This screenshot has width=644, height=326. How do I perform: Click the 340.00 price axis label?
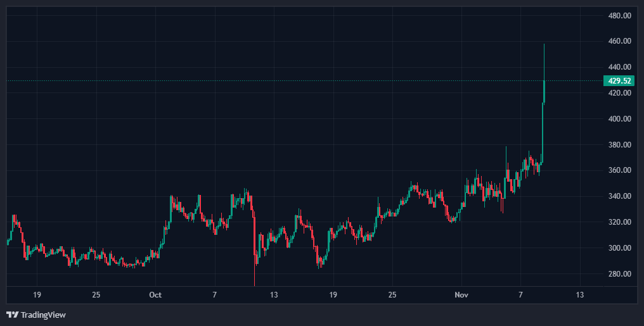click(x=619, y=196)
